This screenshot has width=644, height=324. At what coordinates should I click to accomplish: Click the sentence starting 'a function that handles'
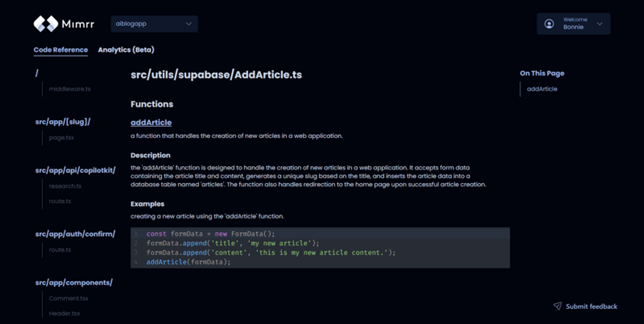237,136
